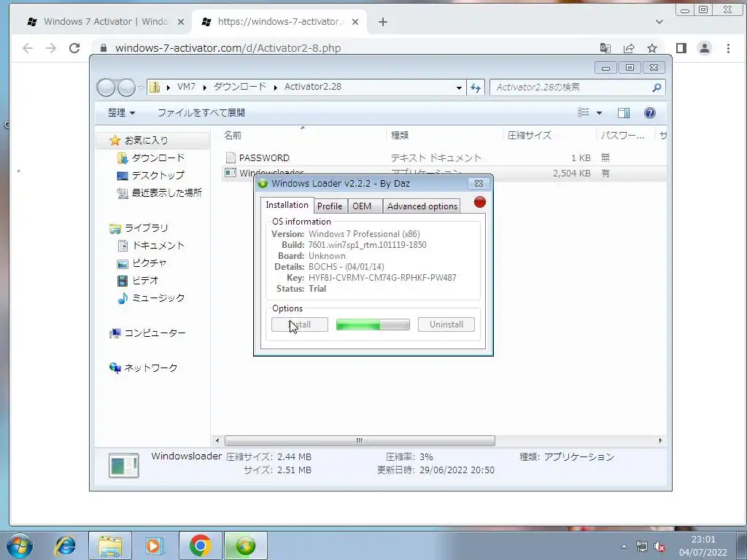Go forward in Explorer navigation
Image resolution: width=747 pixels, height=560 pixels.
coord(126,87)
